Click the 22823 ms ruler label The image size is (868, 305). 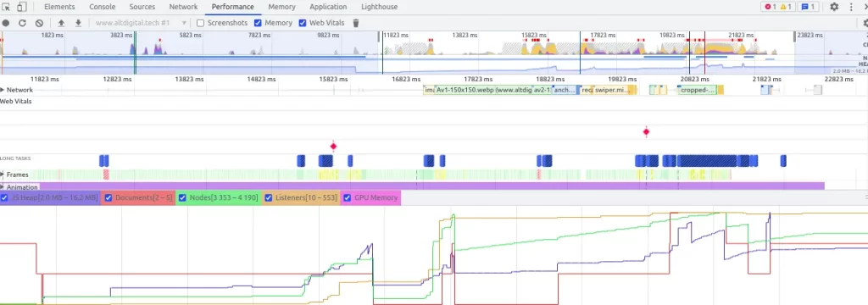(838, 79)
